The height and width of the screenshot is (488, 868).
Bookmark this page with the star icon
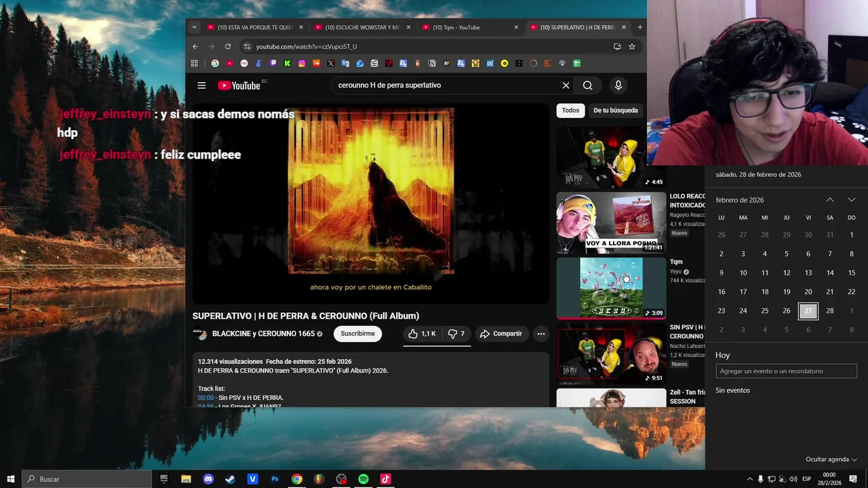[632, 47]
